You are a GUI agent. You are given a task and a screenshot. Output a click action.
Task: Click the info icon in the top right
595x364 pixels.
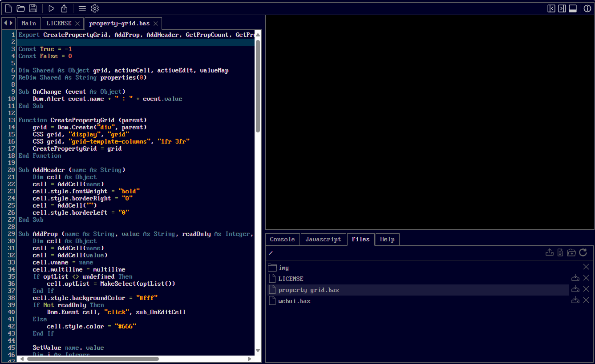click(587, 8)
